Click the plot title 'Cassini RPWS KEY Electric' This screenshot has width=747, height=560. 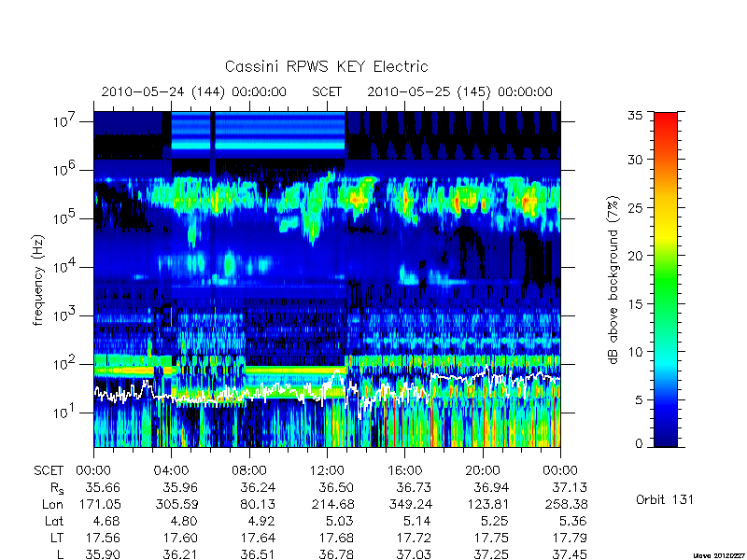pyautogui.click(x=326, y=66)
